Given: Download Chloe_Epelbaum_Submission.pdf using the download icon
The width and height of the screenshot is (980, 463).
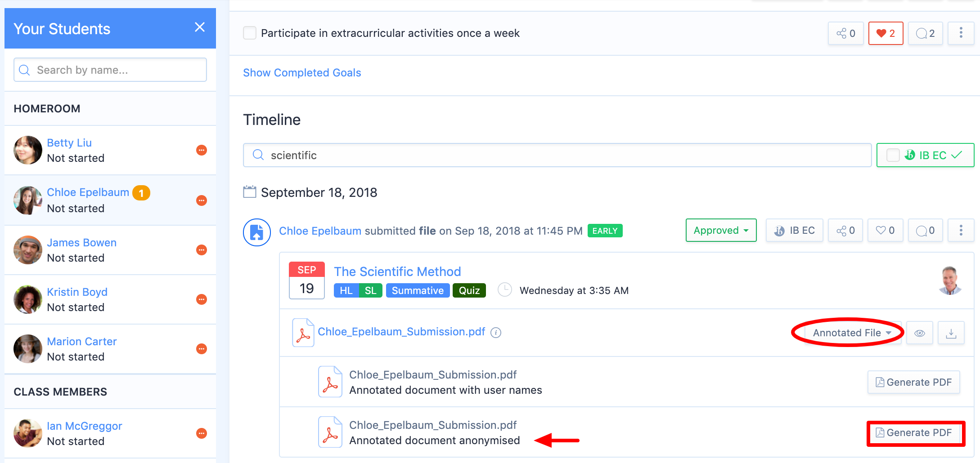Looking at the screenshot, I should pyautogui.click(x=951, y=333).
